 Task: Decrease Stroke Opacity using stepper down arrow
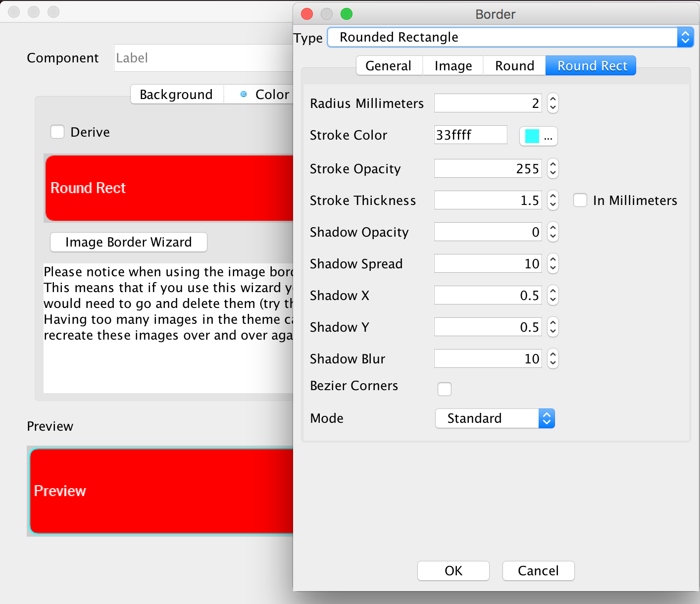tap(553, 173)
